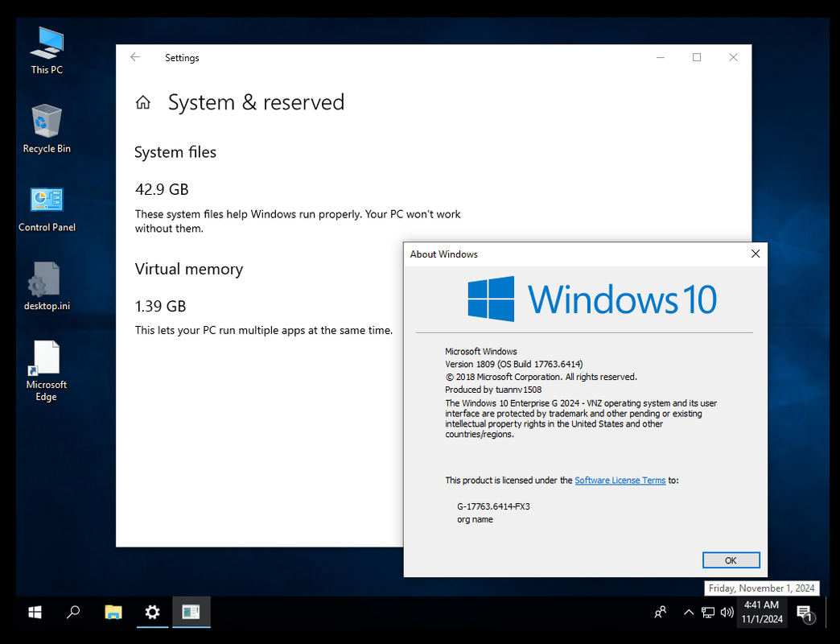The height and width of the screenshot is (644, 840).
Task: Click the Settings window title text
Action: coord(182,58)
